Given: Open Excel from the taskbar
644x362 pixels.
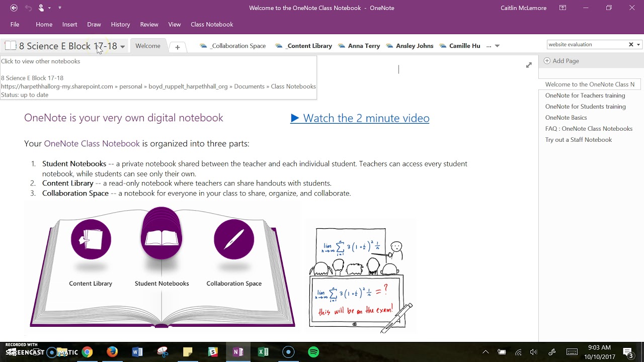Looking at the screenshot, I should [263, 352].
